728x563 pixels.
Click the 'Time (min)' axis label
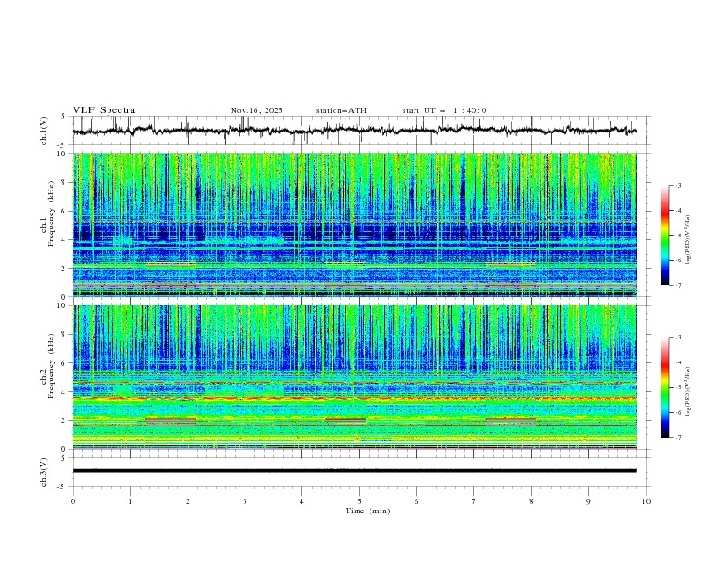point(368,511)
